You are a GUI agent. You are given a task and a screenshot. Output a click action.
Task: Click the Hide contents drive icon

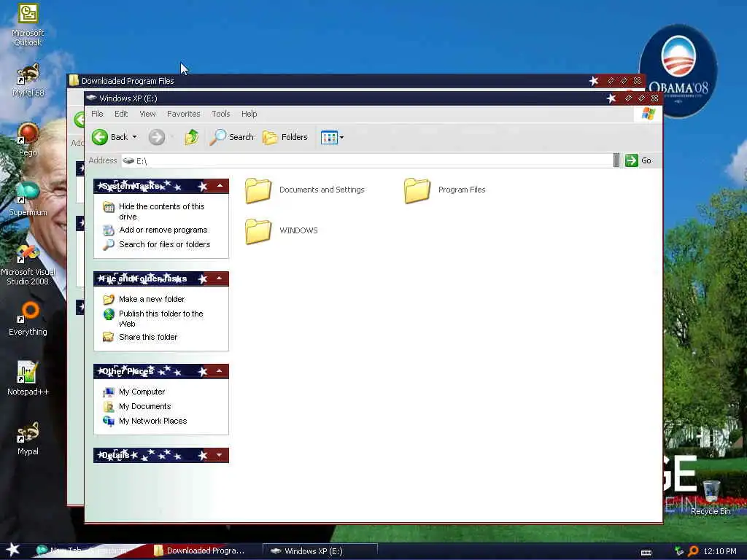click(109, 207)
